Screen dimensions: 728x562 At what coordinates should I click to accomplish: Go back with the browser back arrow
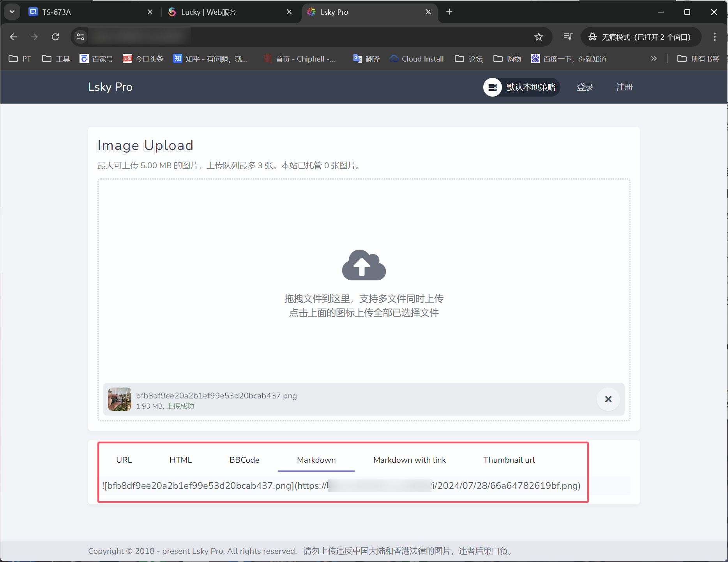(13, 37)
